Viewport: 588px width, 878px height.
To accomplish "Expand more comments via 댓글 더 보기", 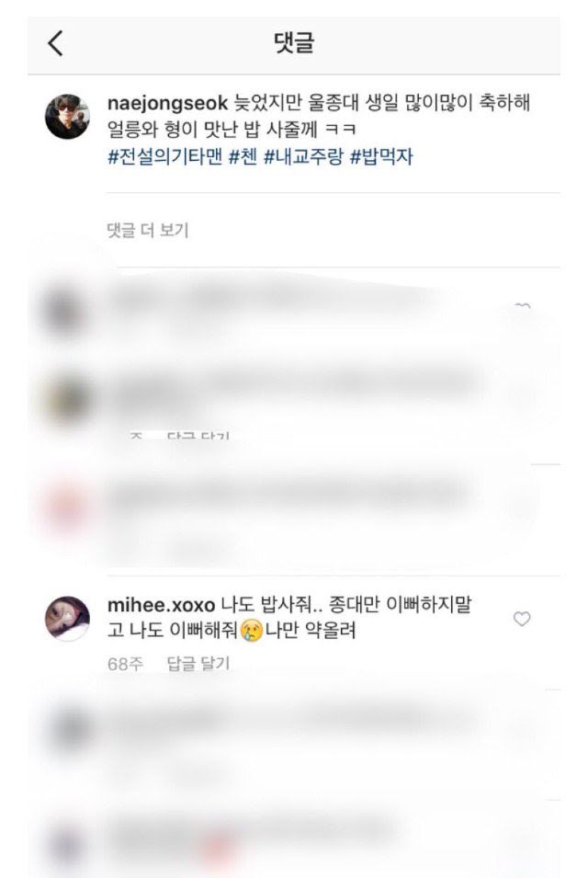I will [148, 230].
